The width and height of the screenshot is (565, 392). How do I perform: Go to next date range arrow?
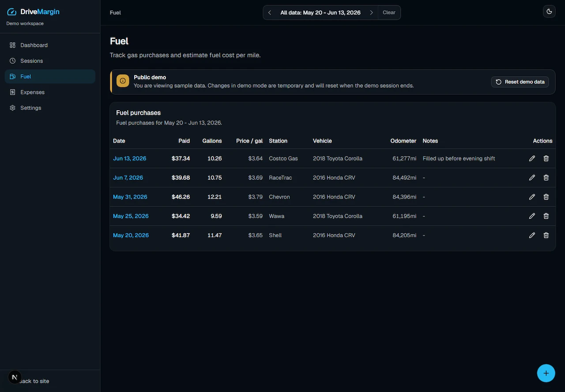pos(372,13)
